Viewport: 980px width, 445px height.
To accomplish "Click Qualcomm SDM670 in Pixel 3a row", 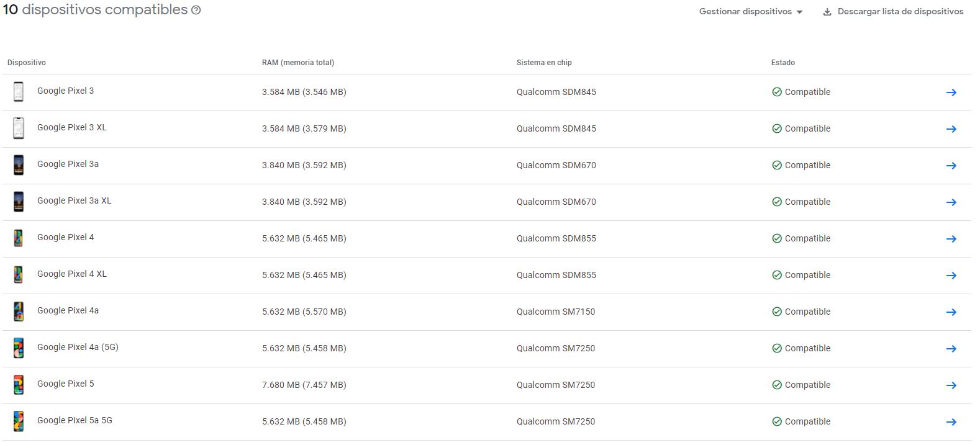I will (x=556, y=165).
